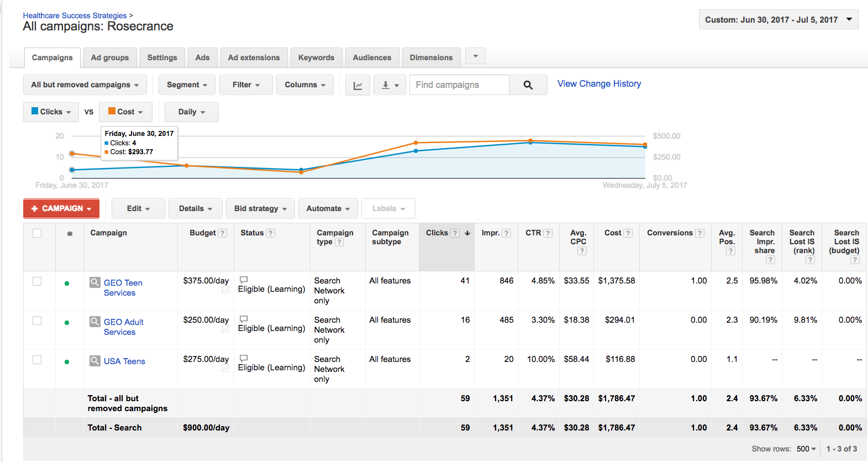Check the USA Teens row checkbox
The height and width of the screenshot is (462, 868).
click(x=37, y=360)
